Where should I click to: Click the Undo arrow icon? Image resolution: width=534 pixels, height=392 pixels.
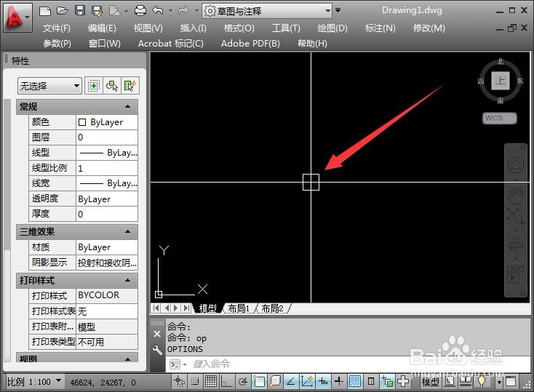click(158, 11)
